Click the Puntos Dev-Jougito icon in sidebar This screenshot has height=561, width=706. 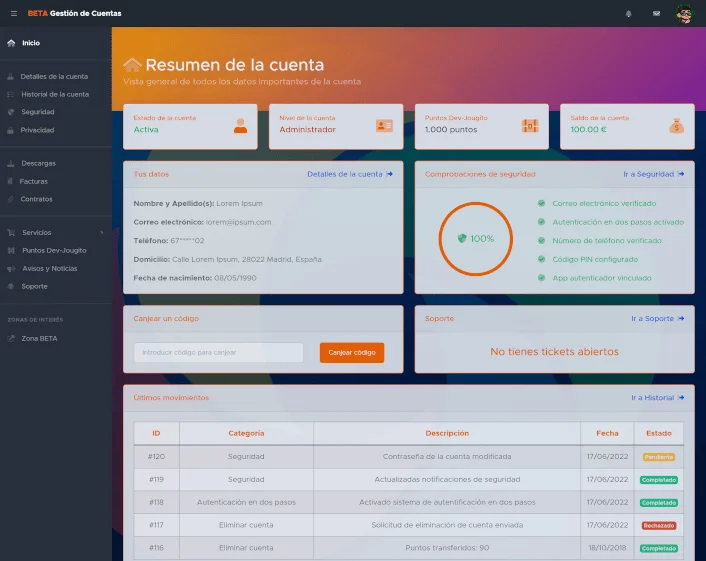(11, 250)
